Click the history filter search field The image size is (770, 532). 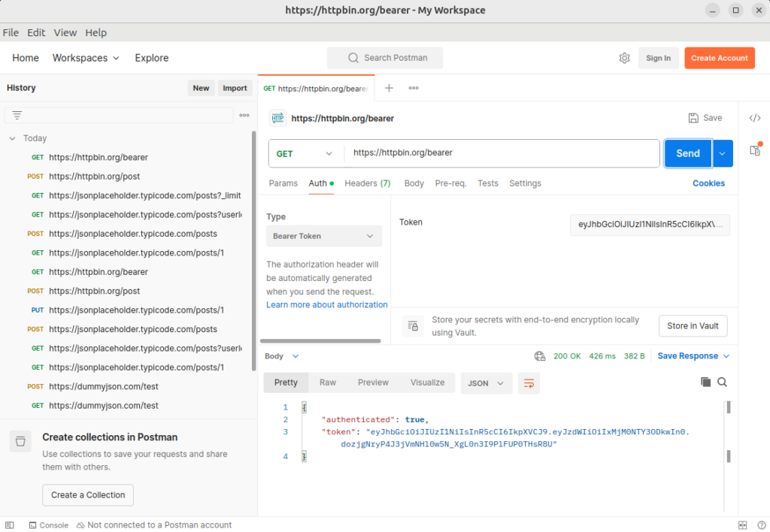click(x=119, y=115)
